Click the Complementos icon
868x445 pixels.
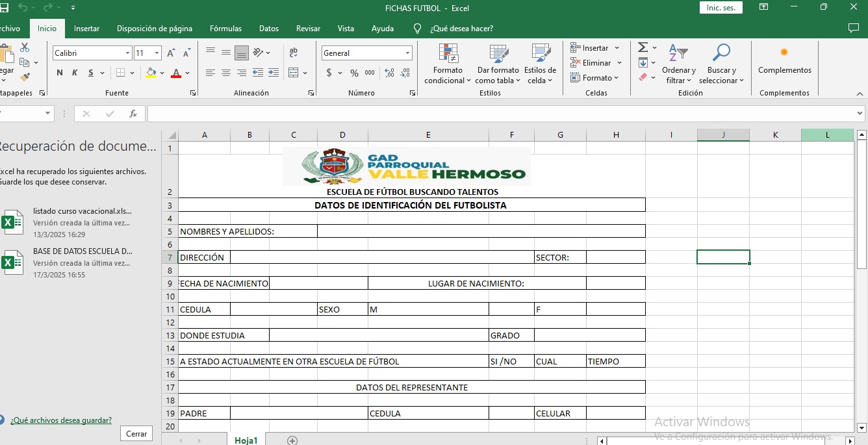784,53
